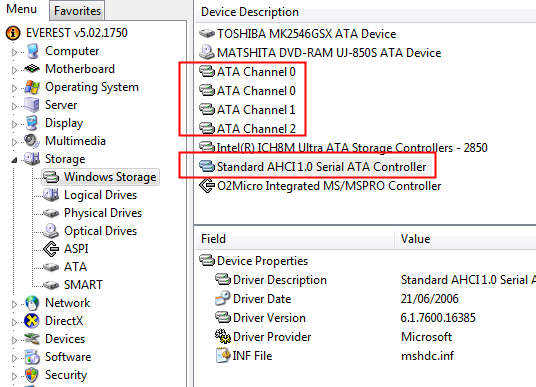
Task: Expand the Network tree node
Action: (x=14, y=304)
